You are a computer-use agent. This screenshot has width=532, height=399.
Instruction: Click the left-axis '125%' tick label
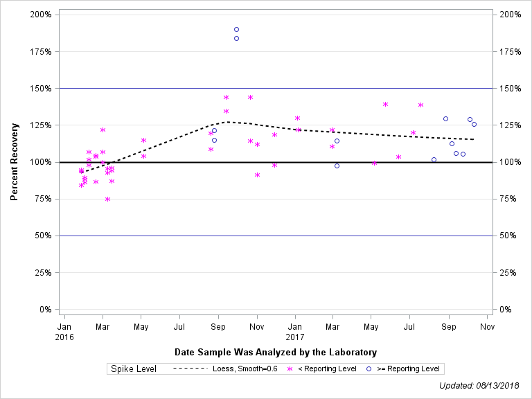coord(41,125)
